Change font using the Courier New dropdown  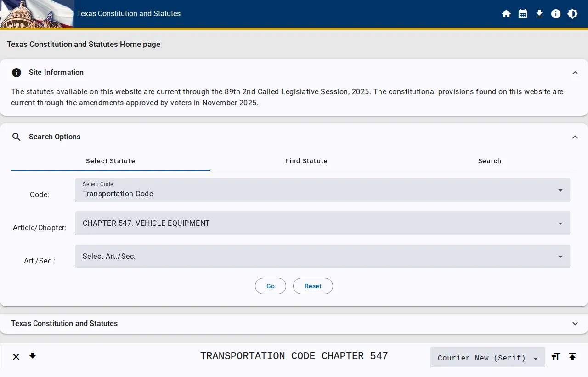[x=487, y=357]
